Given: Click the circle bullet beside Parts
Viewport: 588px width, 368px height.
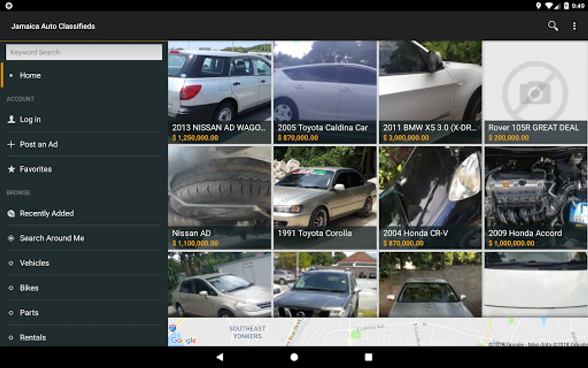Looking at the screenshot, I should [11, 313].
